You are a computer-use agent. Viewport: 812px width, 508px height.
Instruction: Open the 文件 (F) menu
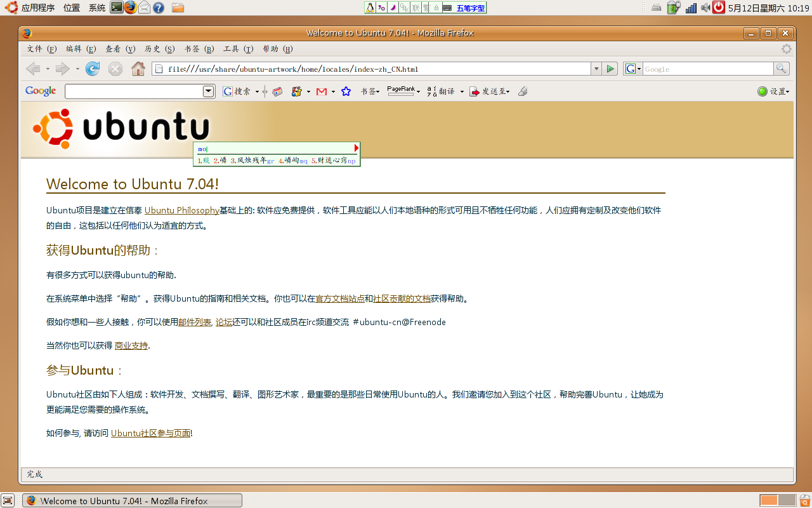click(x=41, y=49)
